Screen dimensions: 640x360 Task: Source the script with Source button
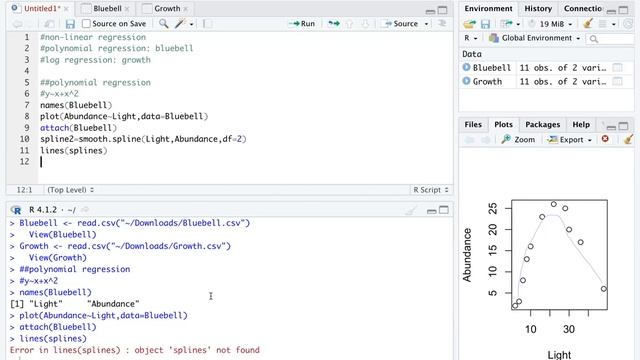[x=400, y=24]
